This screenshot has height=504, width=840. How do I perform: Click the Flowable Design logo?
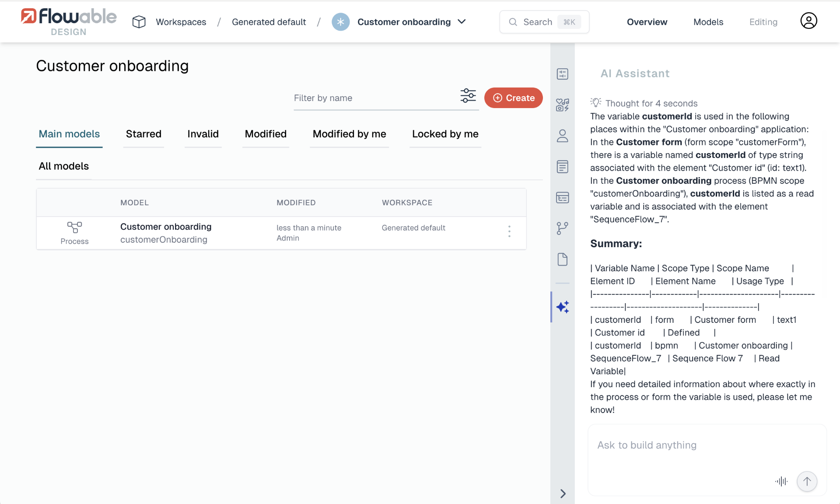click(69, 22)
